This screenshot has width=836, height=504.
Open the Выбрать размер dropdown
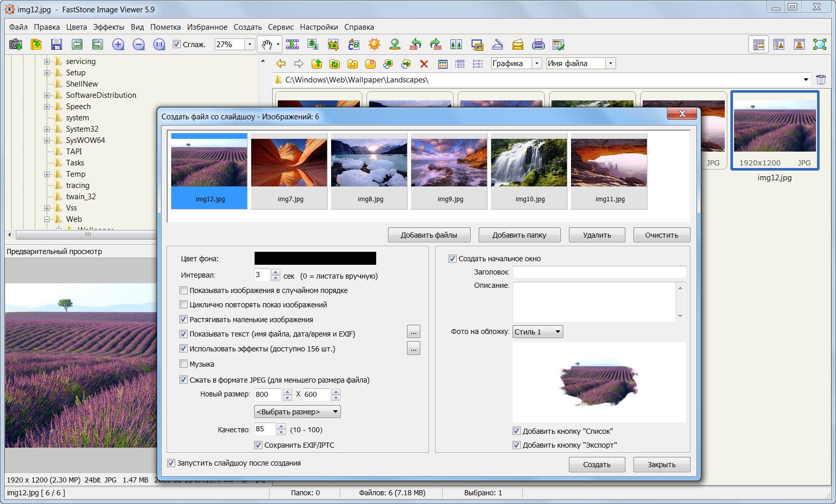pyautogui.click(x=297, y=412)
